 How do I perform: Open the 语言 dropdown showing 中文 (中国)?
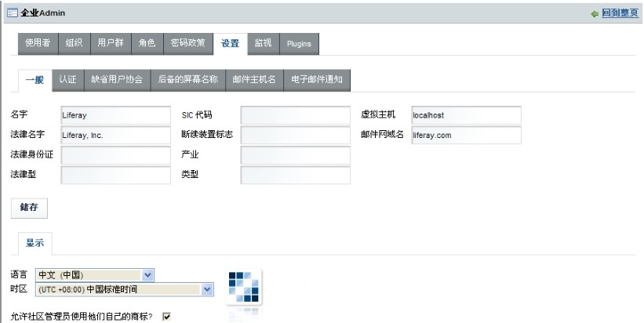(95, 275)
